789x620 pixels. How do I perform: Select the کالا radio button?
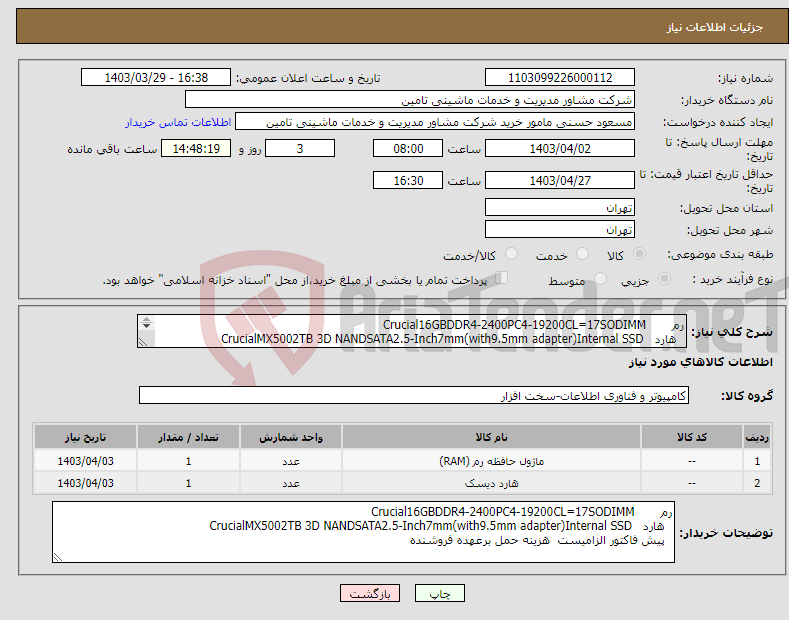click(639, 254)
